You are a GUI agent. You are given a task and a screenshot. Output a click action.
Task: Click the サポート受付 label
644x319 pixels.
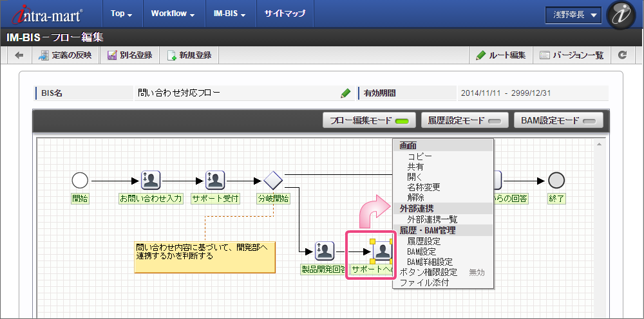click(x=215, y=199)
